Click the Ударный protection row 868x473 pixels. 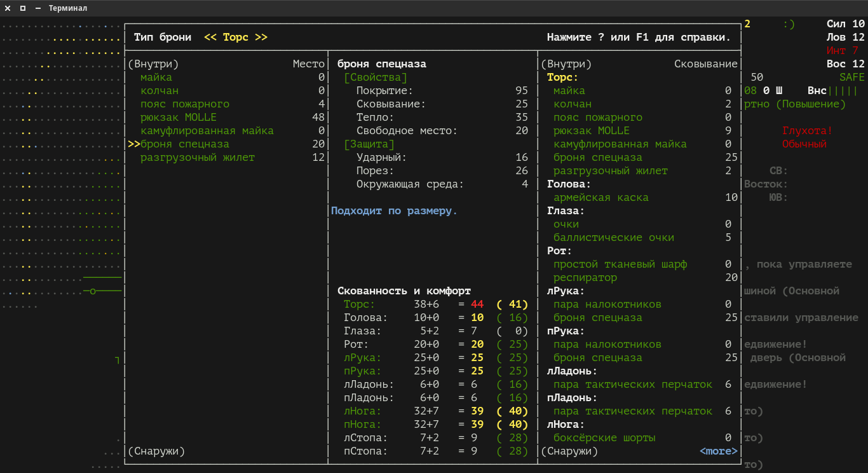[x=442, y=158]
